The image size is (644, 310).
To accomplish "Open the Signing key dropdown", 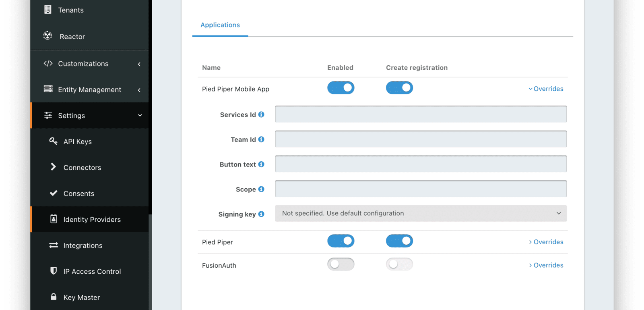I will click(x=421, y=213).
